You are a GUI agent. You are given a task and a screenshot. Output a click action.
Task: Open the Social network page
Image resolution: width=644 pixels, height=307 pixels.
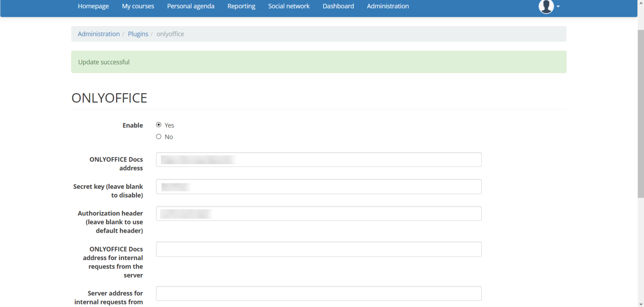tap(288, 6)
